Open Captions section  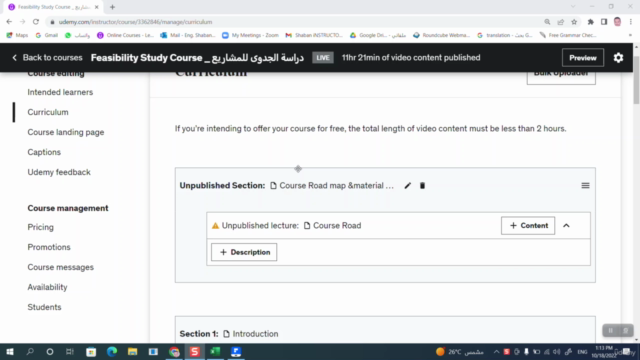pos(44,152)
